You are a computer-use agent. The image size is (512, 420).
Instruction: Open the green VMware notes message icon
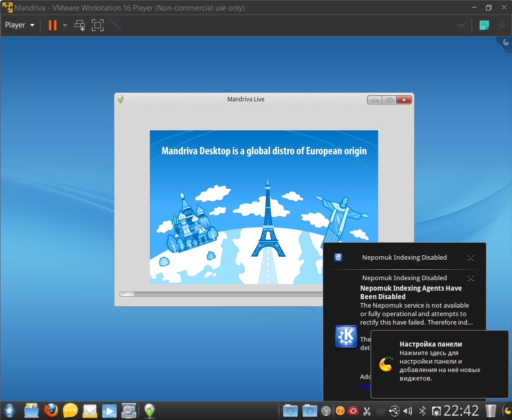(x=484, y=25)
